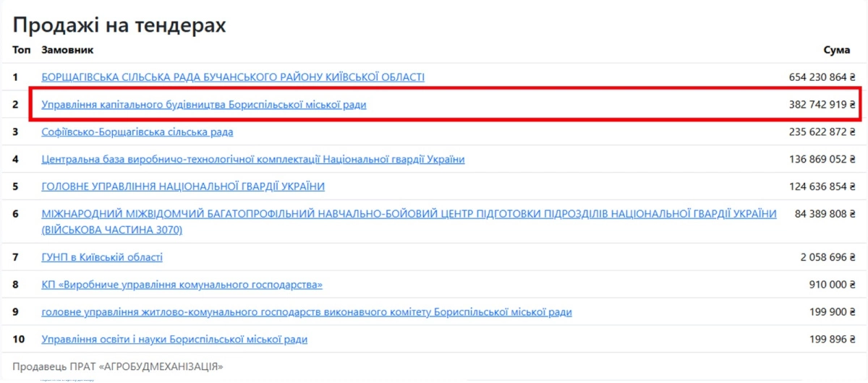
Task: Open Софіївсько-Борщагівська сільська рада link
Action: (137, 132)
